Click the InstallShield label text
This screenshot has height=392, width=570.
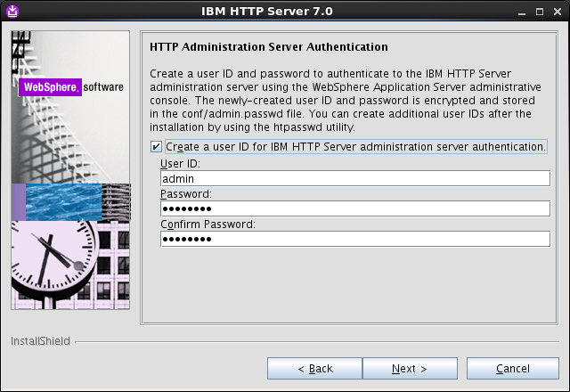(40, 341)
